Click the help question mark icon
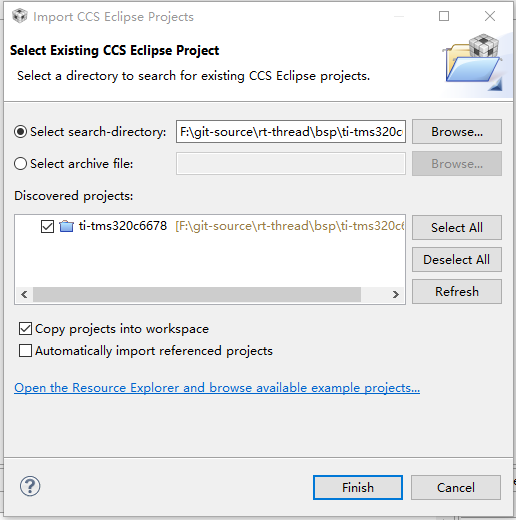 click(30, 486)
